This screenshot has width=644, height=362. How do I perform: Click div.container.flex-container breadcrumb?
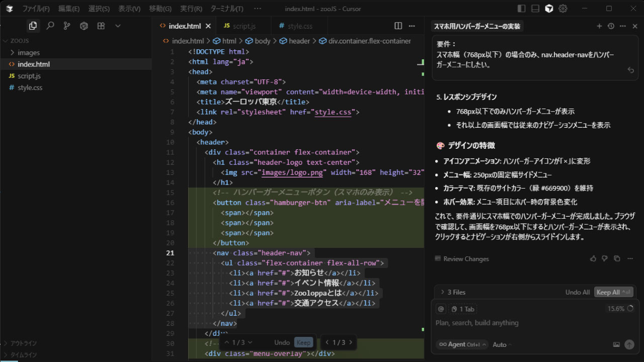[x=365, y=41]
